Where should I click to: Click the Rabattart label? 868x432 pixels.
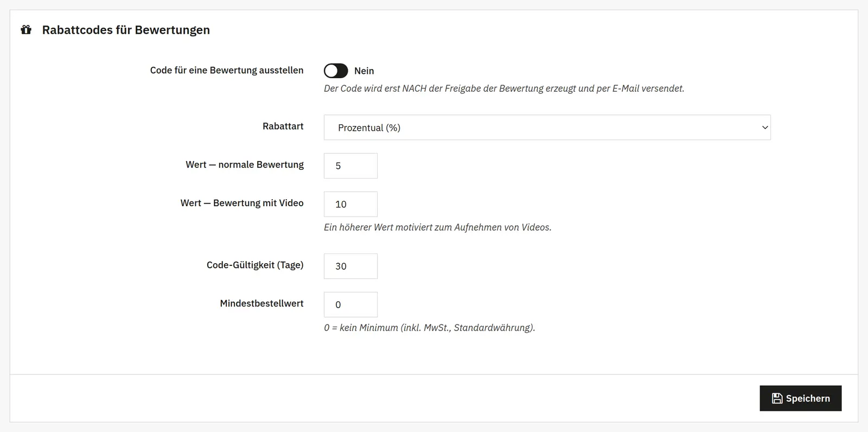[x=283, y=126]
